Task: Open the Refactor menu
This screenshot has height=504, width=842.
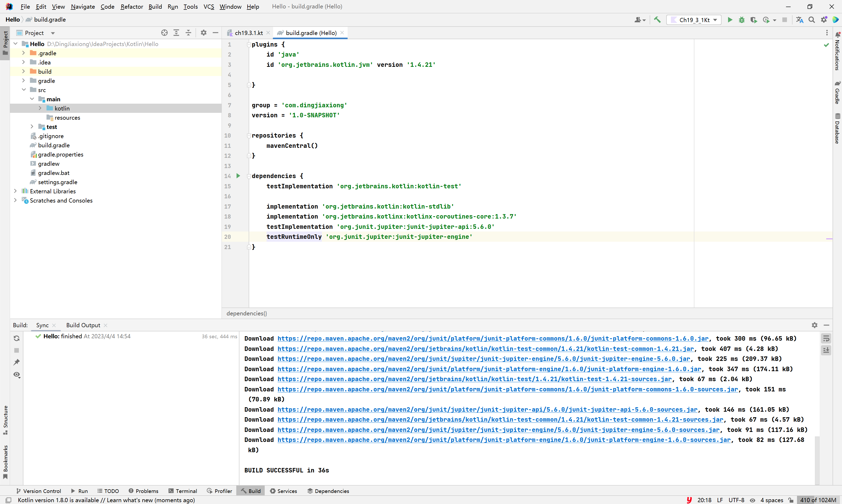Action: [x=132, y=7]
